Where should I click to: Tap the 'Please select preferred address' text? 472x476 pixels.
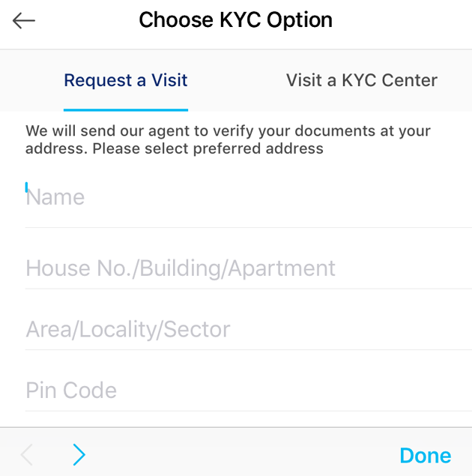click(x=208, y=148)
